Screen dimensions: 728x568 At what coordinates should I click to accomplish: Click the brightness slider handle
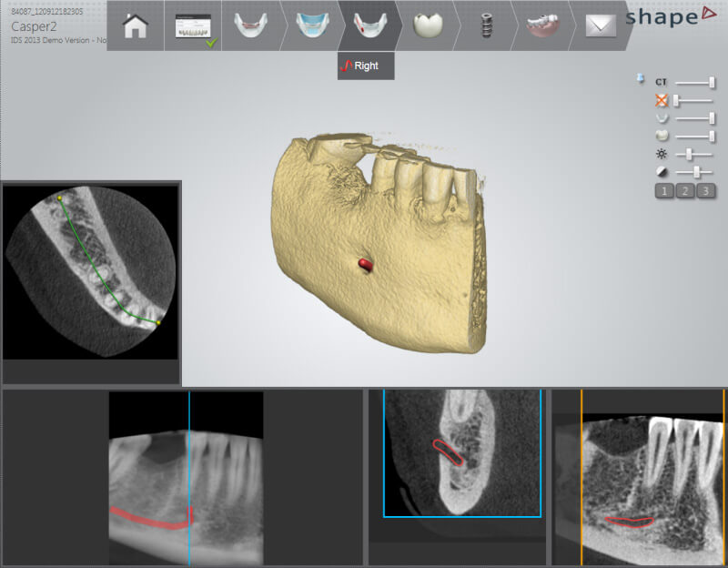pos(689,154)
